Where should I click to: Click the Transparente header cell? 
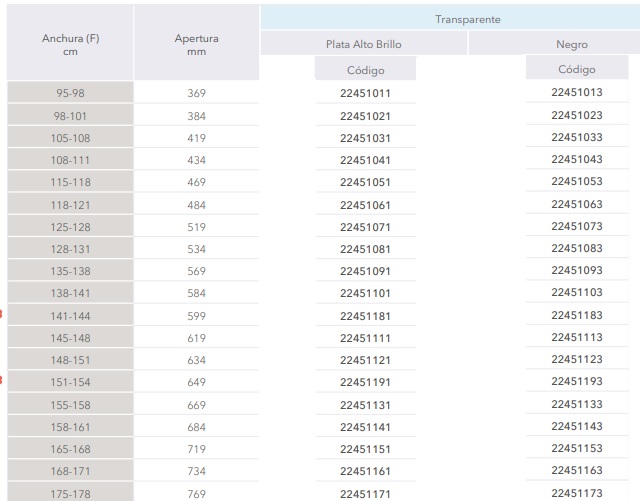pos(450,18)
